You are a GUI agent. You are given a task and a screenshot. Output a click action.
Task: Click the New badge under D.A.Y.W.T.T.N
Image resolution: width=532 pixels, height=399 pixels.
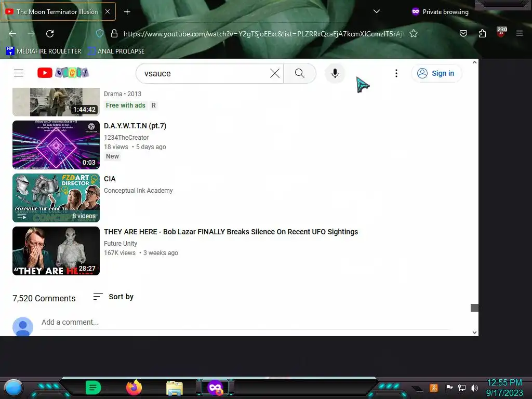(112, 156)
